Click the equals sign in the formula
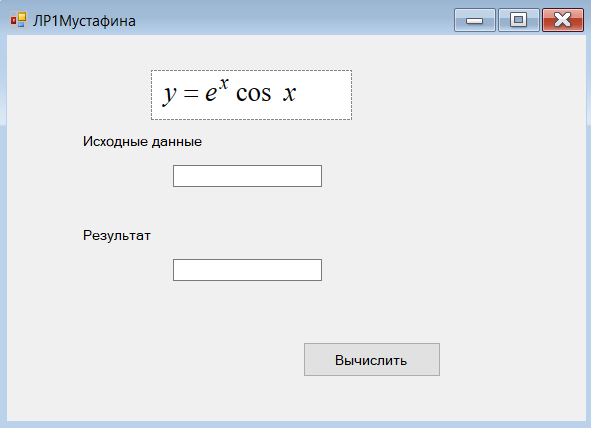591x428 pixels. coord(191,95)
